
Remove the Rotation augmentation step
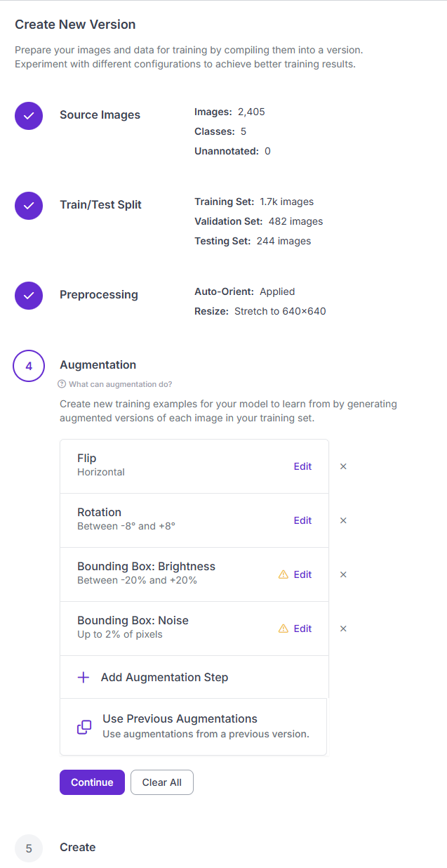[x=343, y=520]
